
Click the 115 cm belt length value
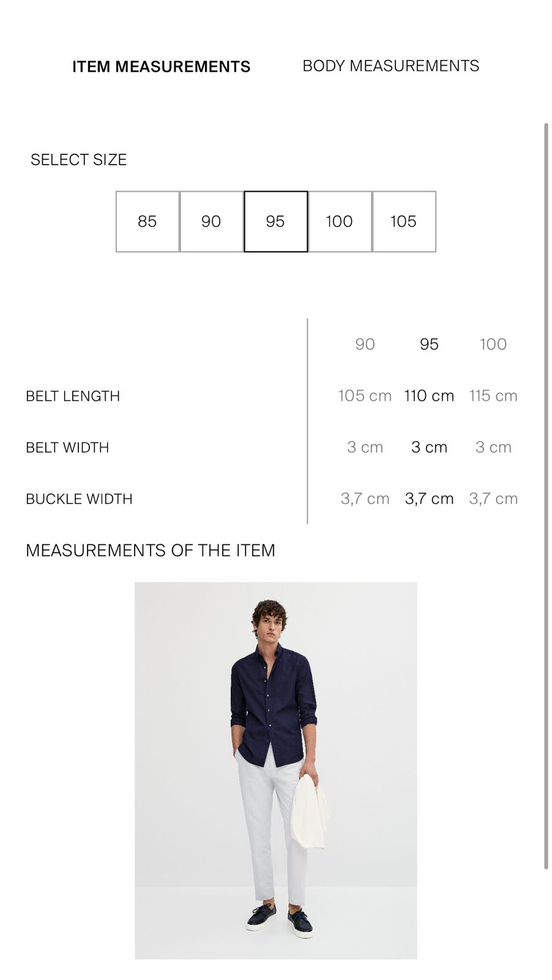(x=493, y=396)
